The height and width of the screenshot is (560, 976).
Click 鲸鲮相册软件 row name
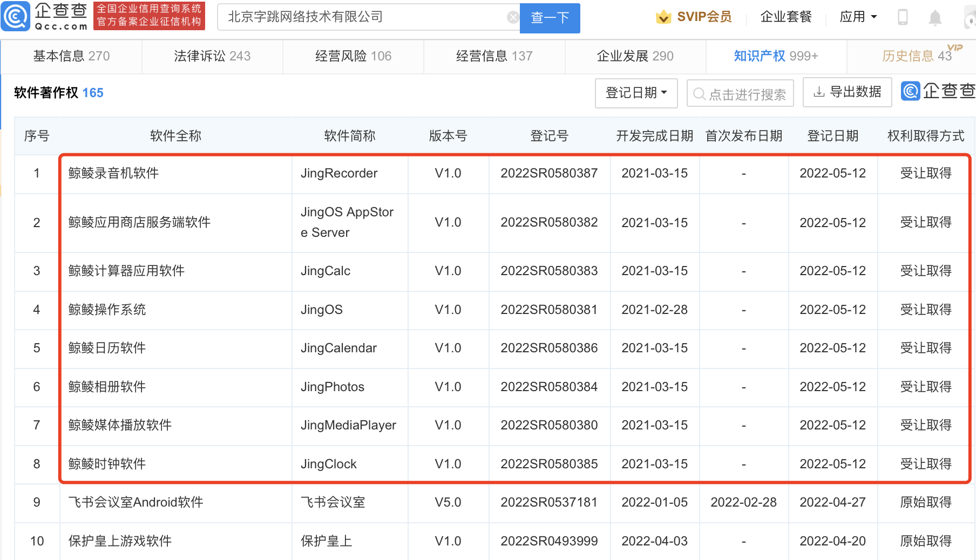pyautogui.click(x=107, y=387)
